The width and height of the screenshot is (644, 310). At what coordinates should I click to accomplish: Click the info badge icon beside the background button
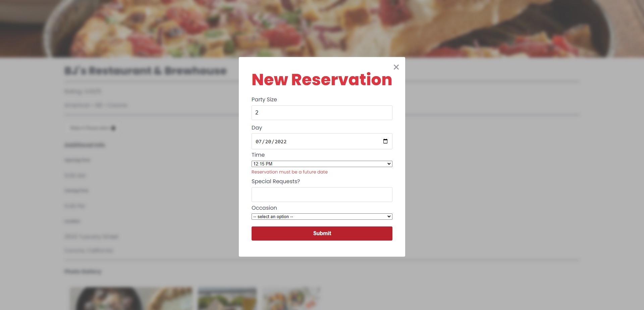point(113,128)
